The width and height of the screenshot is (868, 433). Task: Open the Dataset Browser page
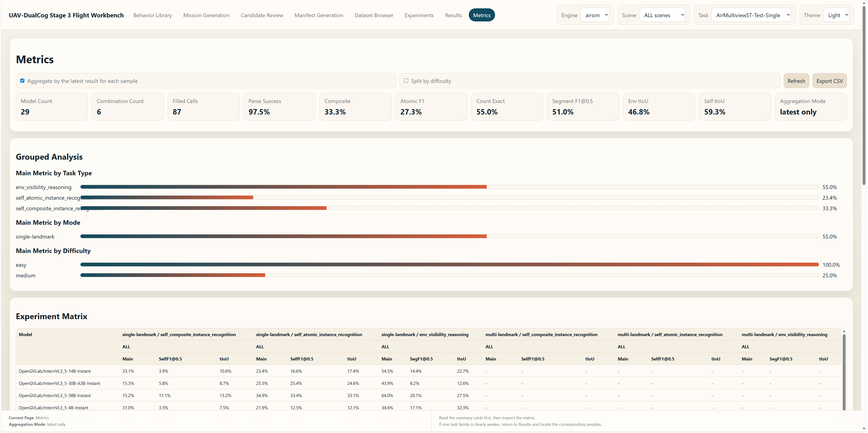[x=374, y=15]
